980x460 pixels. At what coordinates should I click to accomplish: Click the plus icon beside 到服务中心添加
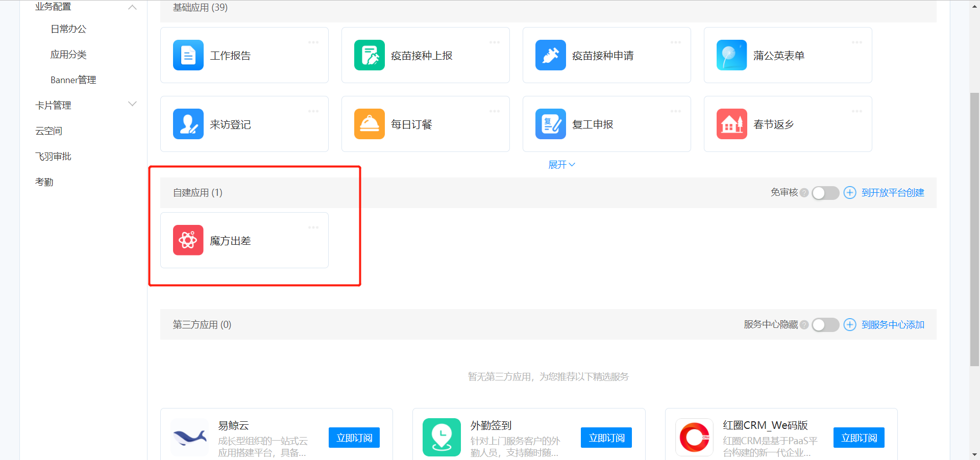tap(849, 324)
